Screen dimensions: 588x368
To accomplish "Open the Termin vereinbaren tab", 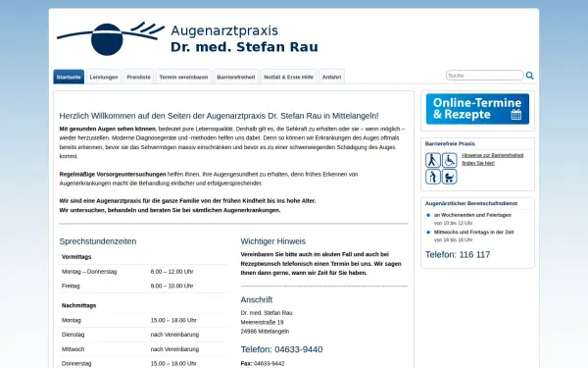I will [x=183, y=77].
